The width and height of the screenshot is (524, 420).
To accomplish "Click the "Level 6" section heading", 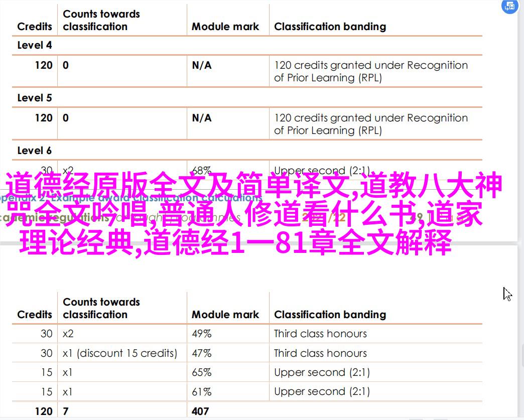I will (35, 151).
